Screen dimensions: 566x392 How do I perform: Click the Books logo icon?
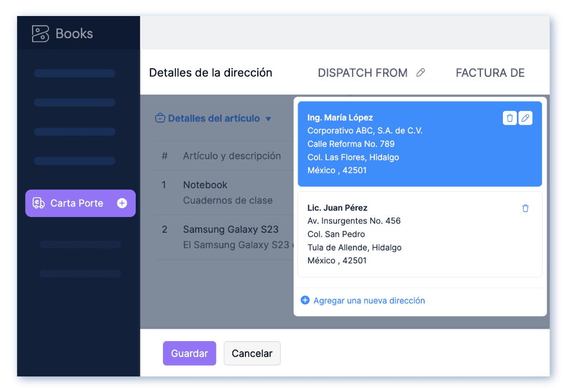[x=41, y=33]
